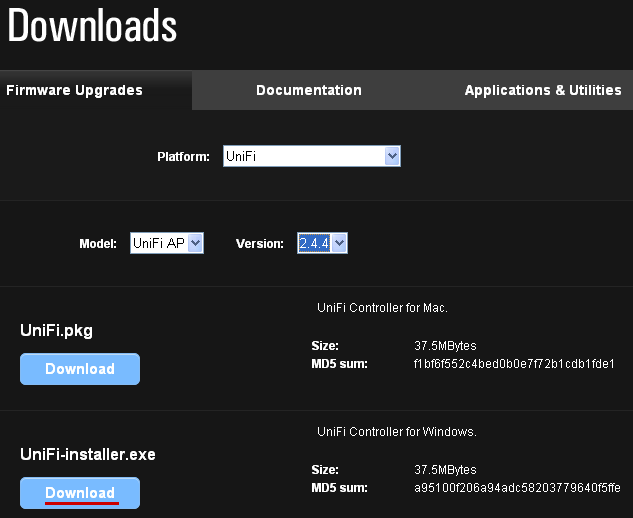
Task: Select the MD5 sum value a95100f206a94adc58203779640f5ffe
Action: 517,488
